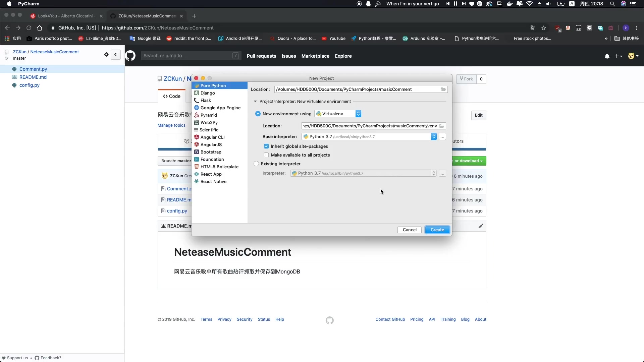Select Web2Py project type
644x362 pixels.
point(219,122)
